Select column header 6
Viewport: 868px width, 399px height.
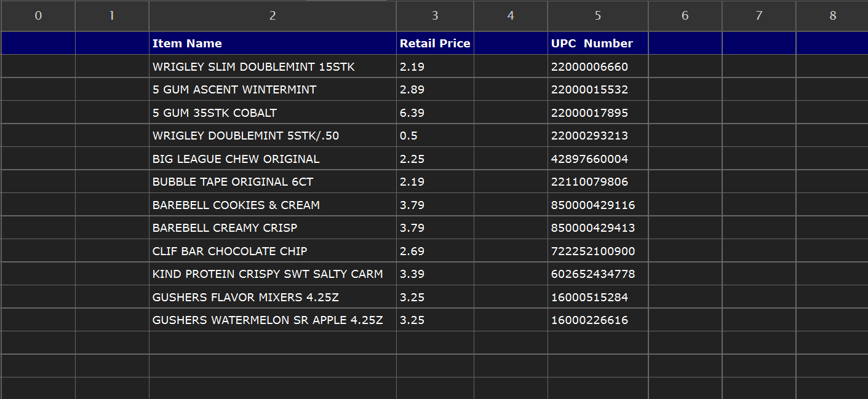pyautogui.click(x=685, y=16)
